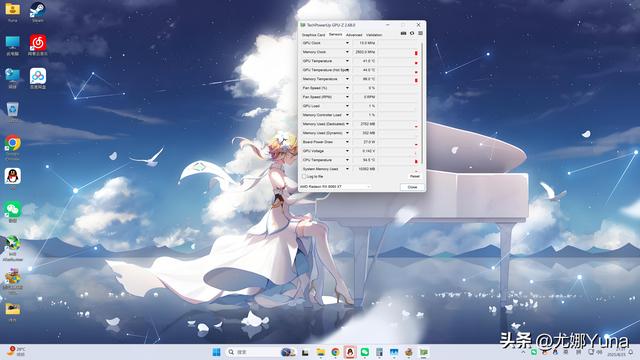Open the Steam desktop shortcut

tap(38, 11)
